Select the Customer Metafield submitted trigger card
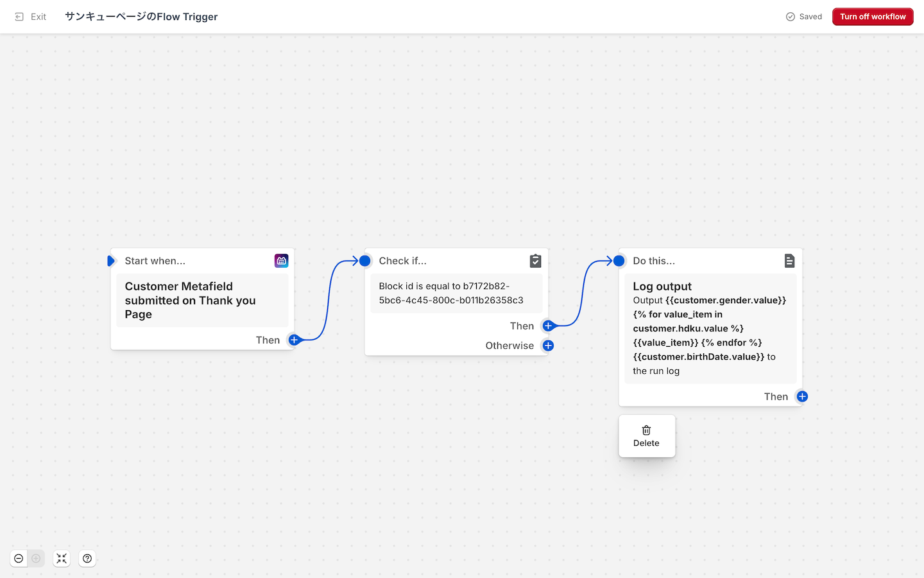This screenshot has height=578, width=924. coord(202,301)
